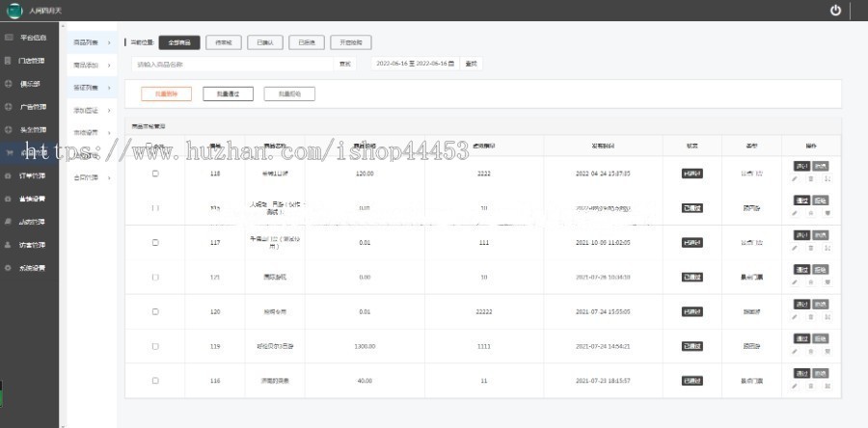Select the 已拒绝 filter tab
This screenshot has height=428, width=868.
[x=306, y=42]
